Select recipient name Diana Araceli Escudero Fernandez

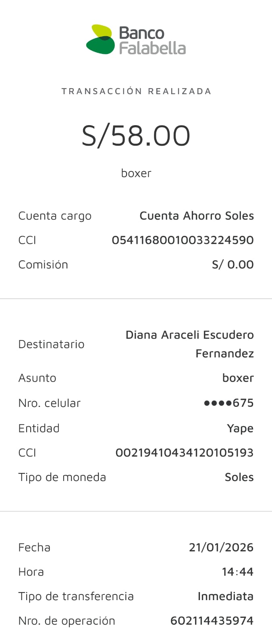coord(189,344)
